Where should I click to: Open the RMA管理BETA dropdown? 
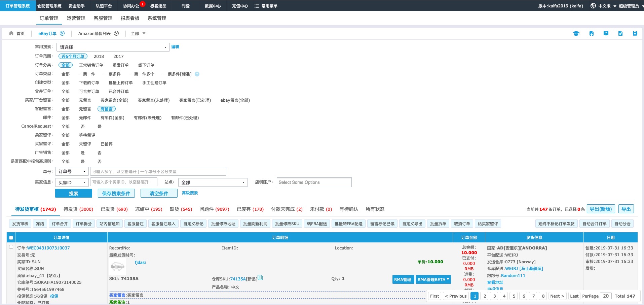tap(433, 279)
